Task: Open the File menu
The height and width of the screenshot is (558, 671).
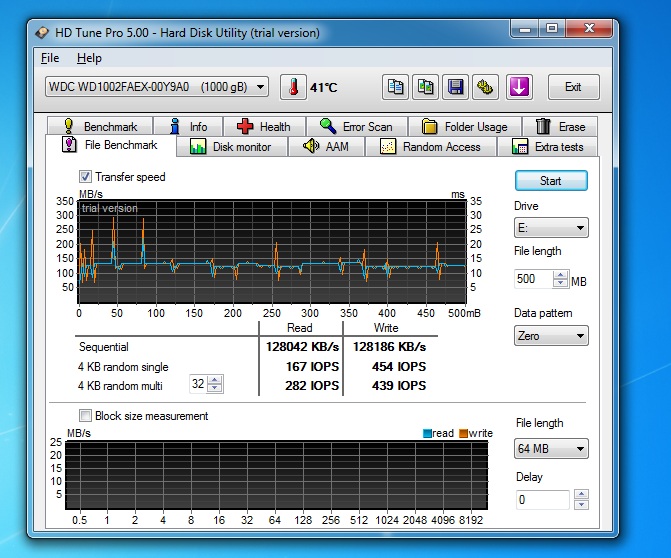Action: point(50,58)
